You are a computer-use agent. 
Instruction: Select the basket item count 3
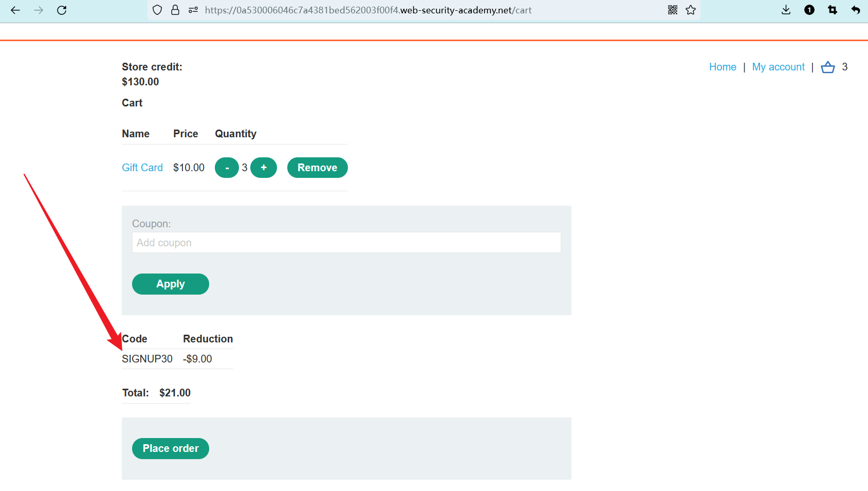(845, 67)
